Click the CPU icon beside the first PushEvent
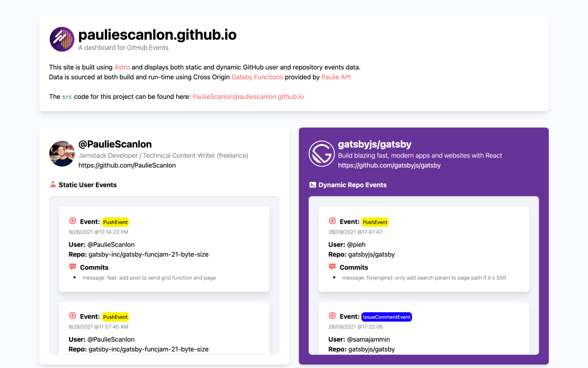Viewport: 588px width, 368px height. tap(72, 221)
